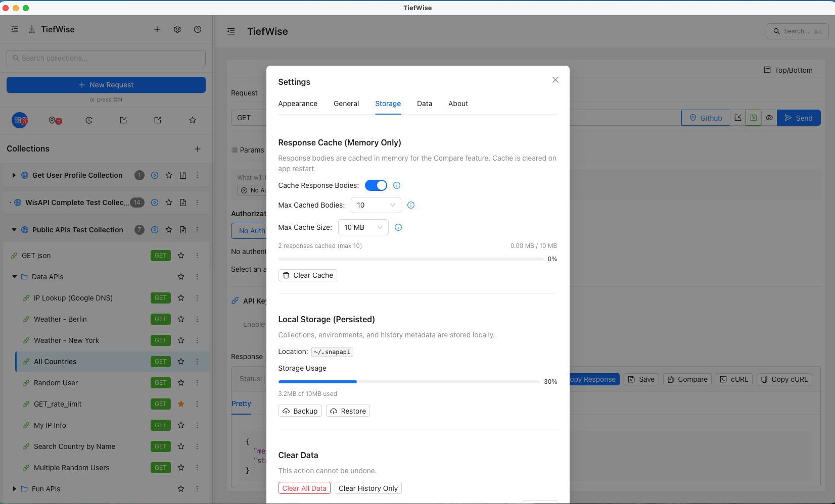Click the Clear Cache button
835x504 pixels.
pos(308,275)
